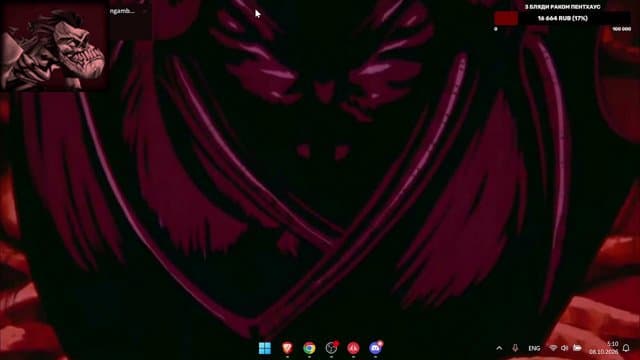Click the donation goal progress bar
640x360 pixels.
click(x=562, y=18)
